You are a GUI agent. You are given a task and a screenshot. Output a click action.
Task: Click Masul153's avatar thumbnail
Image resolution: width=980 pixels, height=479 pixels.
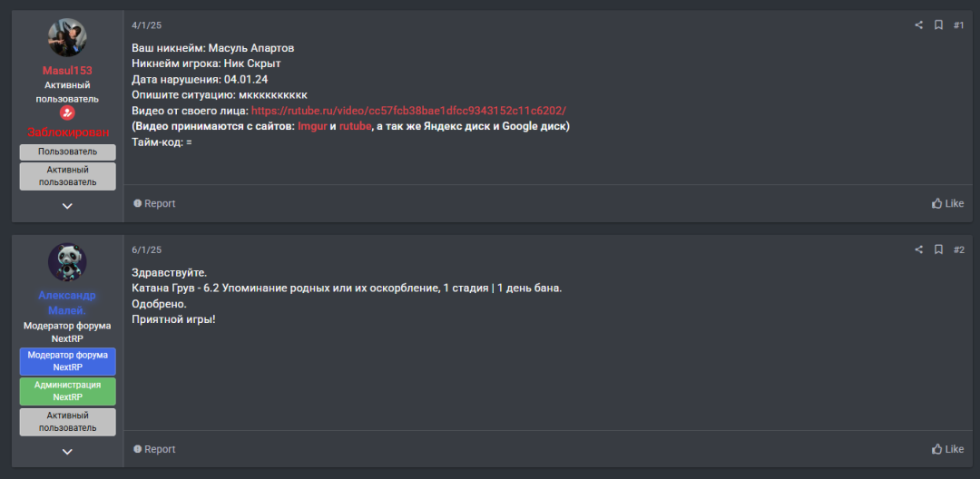(67, 37)
